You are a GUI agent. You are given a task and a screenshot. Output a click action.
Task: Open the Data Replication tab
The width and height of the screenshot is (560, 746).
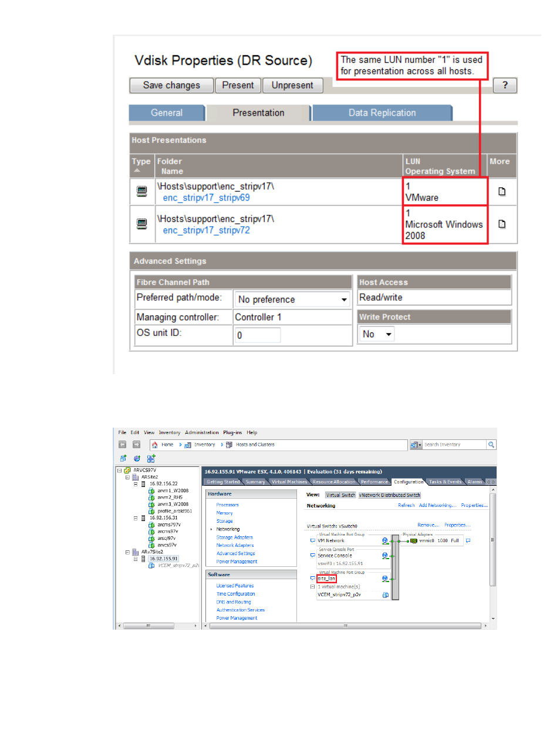[x=382, y=113]
